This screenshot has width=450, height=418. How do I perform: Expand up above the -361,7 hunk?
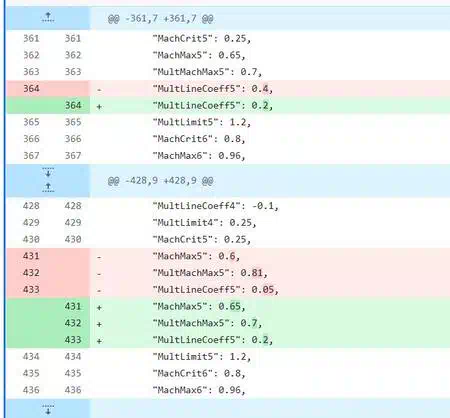pyautogui.click(x=48, y=17)
